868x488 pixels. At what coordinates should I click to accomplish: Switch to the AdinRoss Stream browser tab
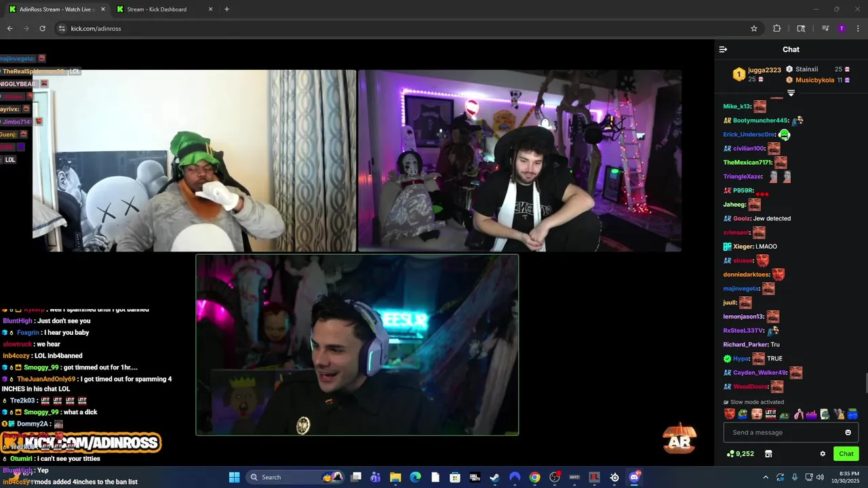tap(56, 9)
